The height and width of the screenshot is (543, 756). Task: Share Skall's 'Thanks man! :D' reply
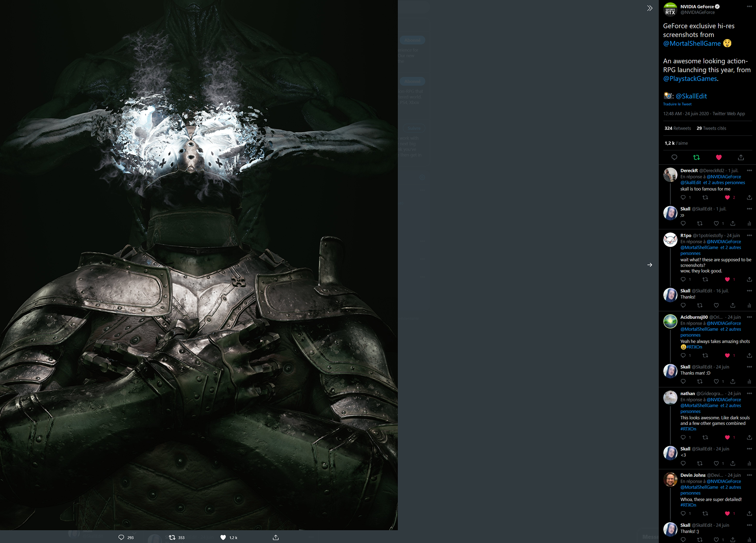[x=733, y=382]
